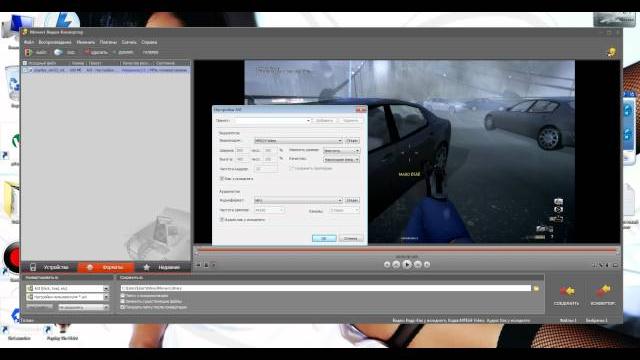640x360 pixels.
Task: Click the DVD disc icon in toolbar
Action: 58,52
